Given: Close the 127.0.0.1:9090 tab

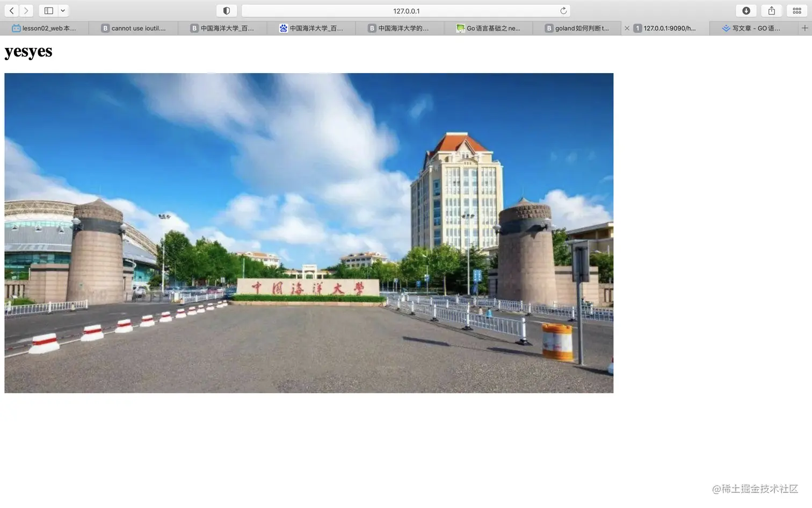Looking at the screenshot, I should (x=627, y=28).
